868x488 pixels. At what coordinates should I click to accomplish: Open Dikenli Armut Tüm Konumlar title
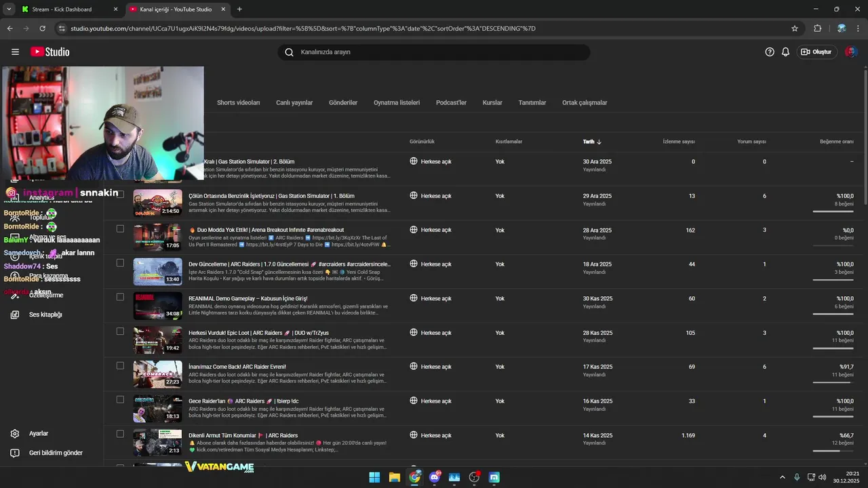(243, 436)
